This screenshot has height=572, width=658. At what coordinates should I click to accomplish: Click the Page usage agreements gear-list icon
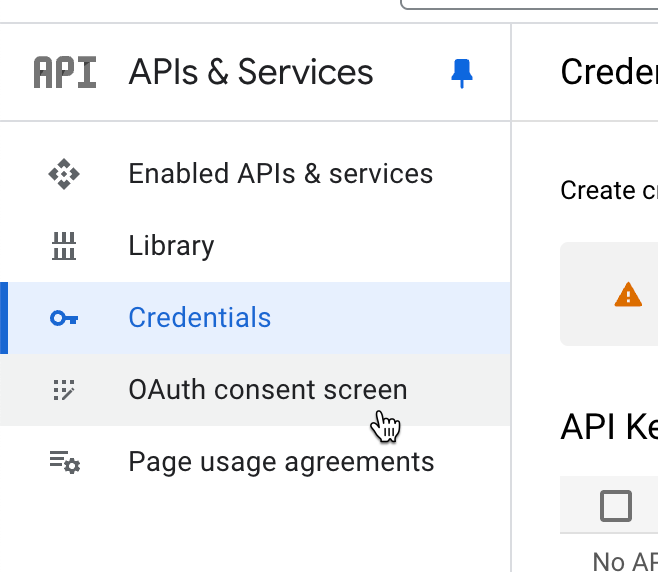pos(64,462)
